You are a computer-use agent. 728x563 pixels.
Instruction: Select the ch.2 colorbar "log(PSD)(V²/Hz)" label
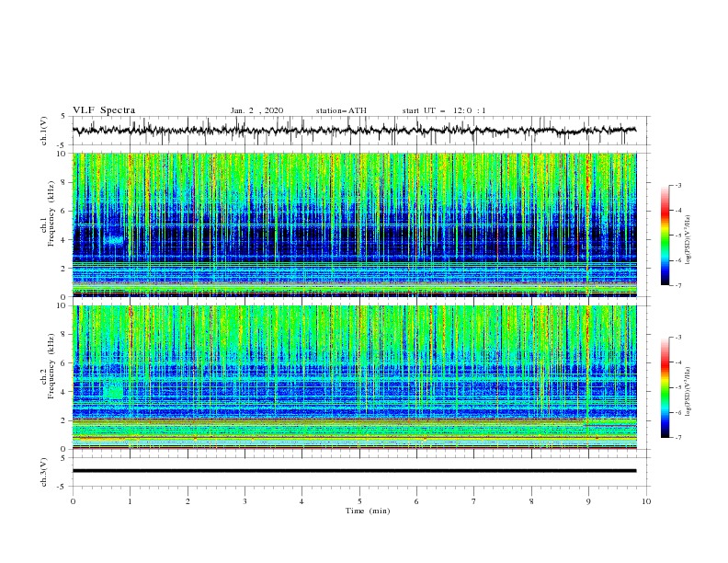(688, 392)
